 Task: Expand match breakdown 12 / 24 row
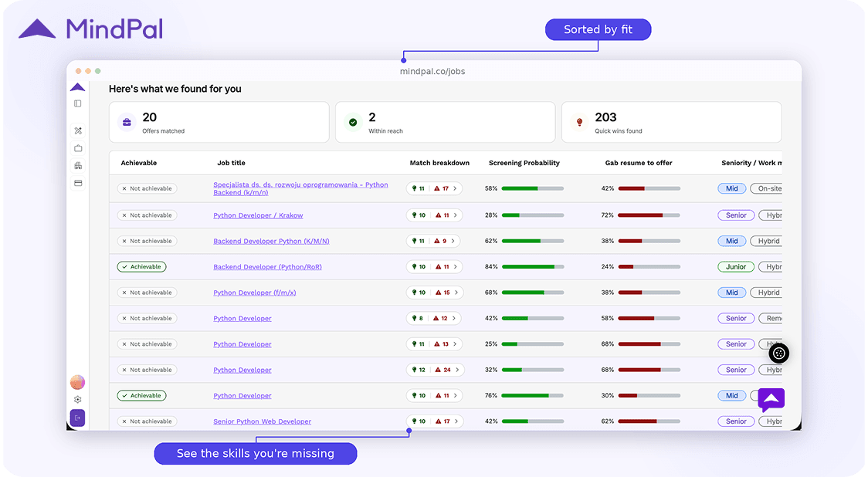point(435,370)
